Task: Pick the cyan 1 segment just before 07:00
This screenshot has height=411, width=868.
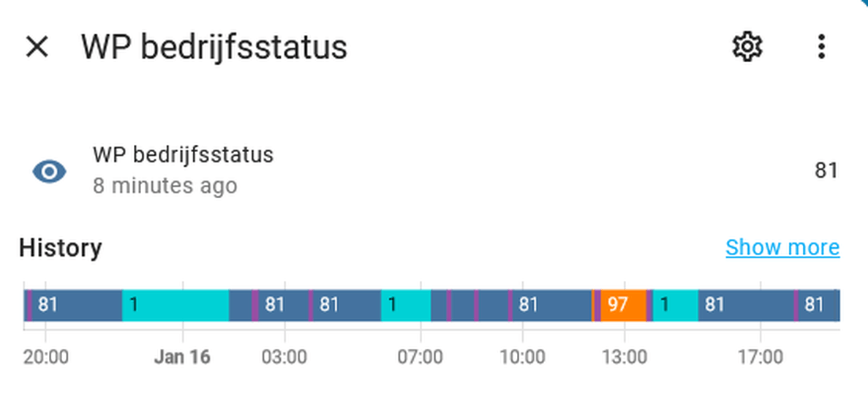Action: pos(406,305)
